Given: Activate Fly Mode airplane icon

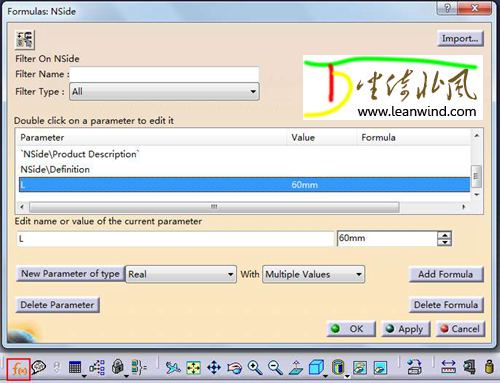Looking at the screenshot, I should [x=173, y=368].
